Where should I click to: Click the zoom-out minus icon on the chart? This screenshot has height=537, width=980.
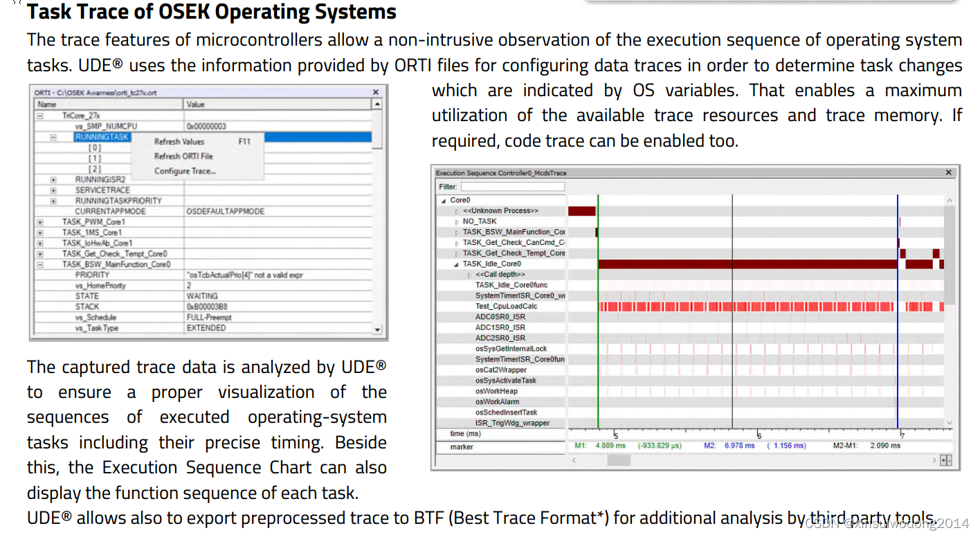click(949, 459)
